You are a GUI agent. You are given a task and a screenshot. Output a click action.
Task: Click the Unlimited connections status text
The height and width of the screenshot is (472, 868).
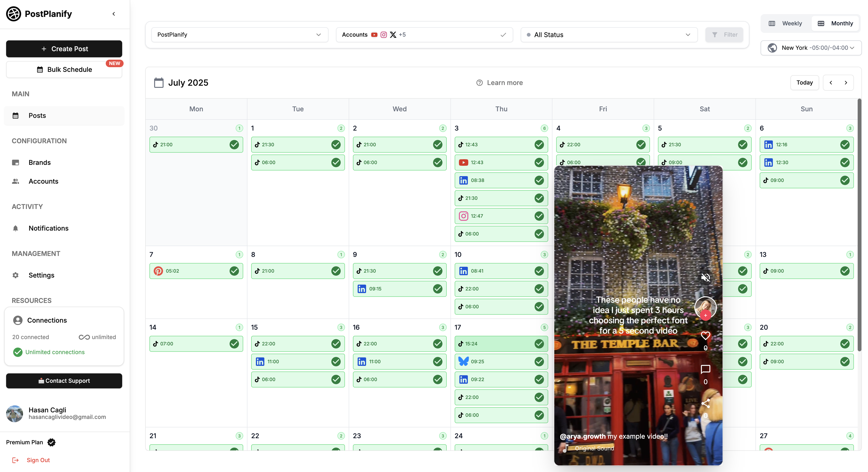(x=55, y=352)
